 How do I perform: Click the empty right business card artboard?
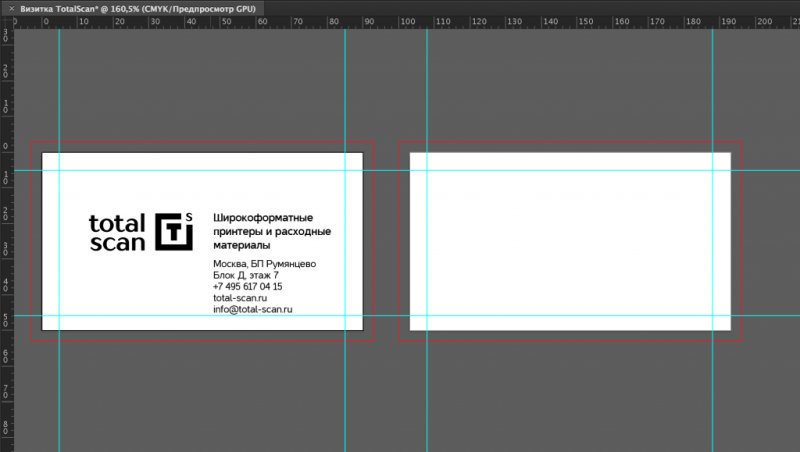(x=570, y=241)
